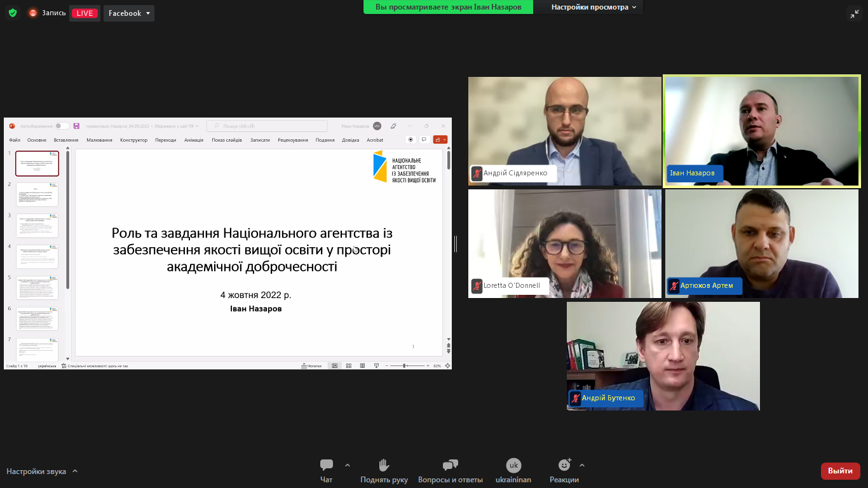Screen dimensions: 868x488
Task: Click the red LIVE badge
Action: point(85,13)
